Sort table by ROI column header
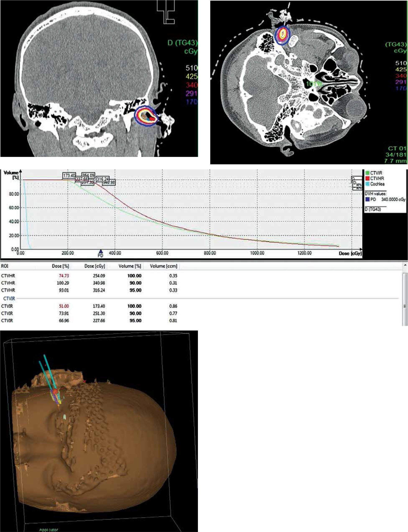The height and width of the screenshot is (532, 408). pyautogui.click(x=5, y=266)
